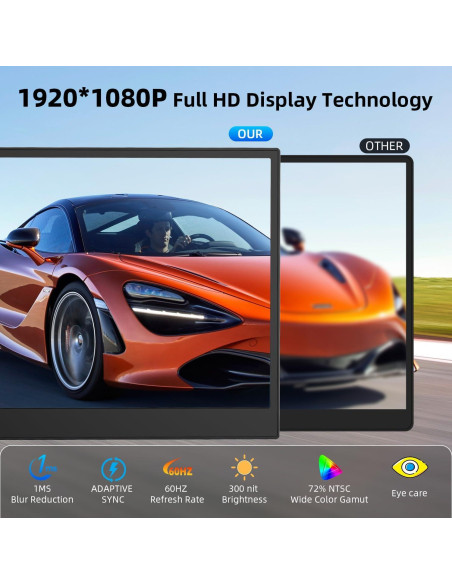
Task: Click the adaptive sync lightning icon
Action: (113, 469)
